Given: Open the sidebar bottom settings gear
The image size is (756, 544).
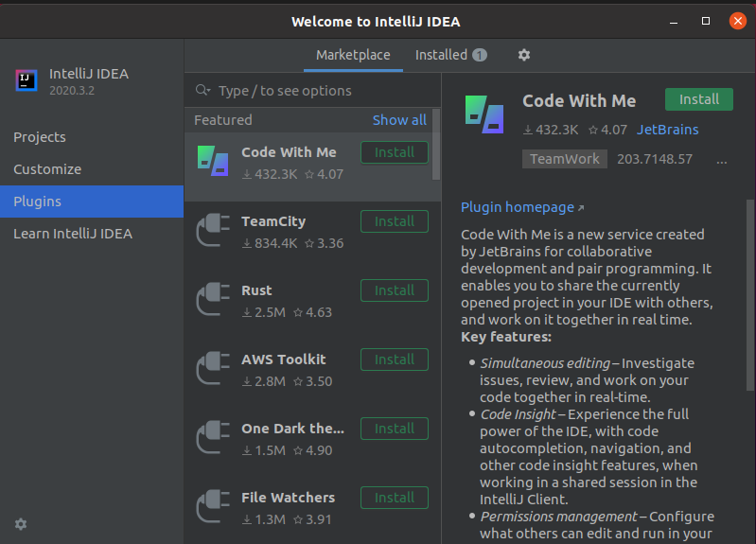Looking at the screenshot, I should click(x=21, y=524).
